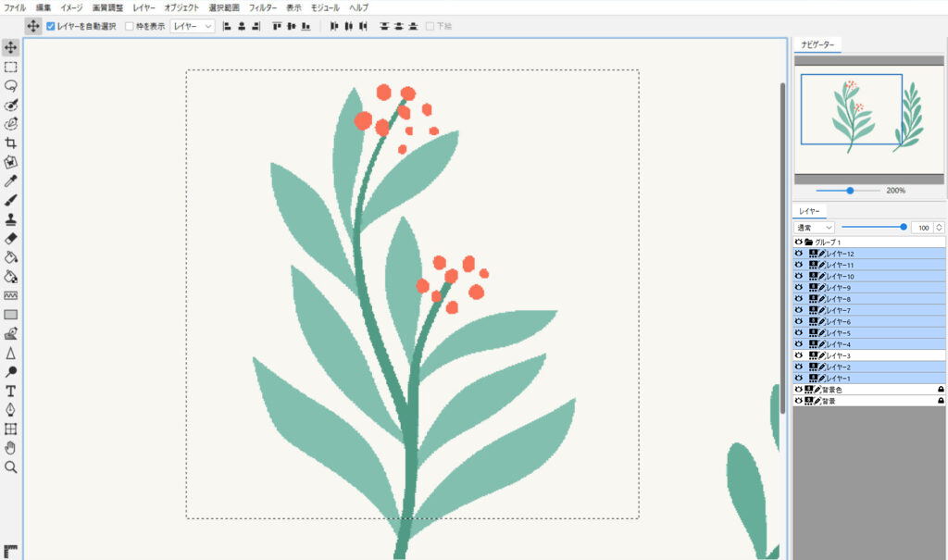Activate the text tool
The width and height of the screenshot is (948, 560).
tap(11, 391)
